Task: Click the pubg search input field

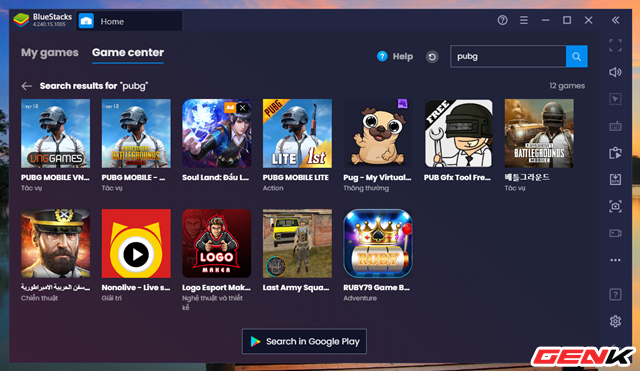Action: [x=508, y=56]
